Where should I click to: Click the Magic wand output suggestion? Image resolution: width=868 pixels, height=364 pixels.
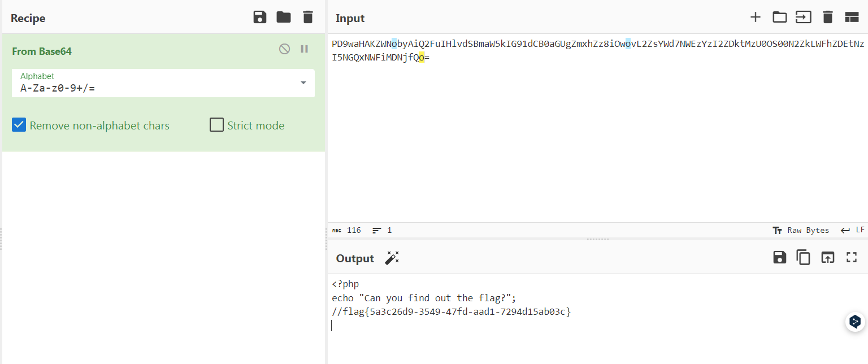point(392,258)
